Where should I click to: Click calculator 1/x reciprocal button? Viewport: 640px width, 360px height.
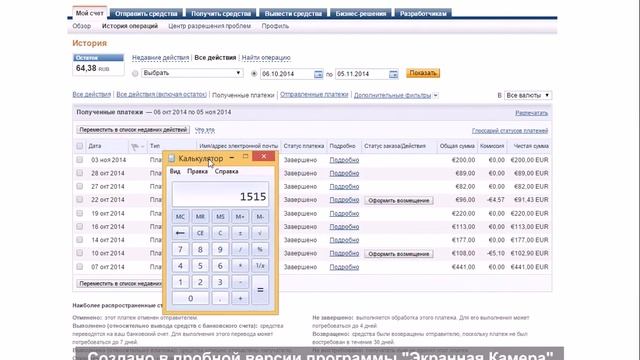click(x=260, y=266)
